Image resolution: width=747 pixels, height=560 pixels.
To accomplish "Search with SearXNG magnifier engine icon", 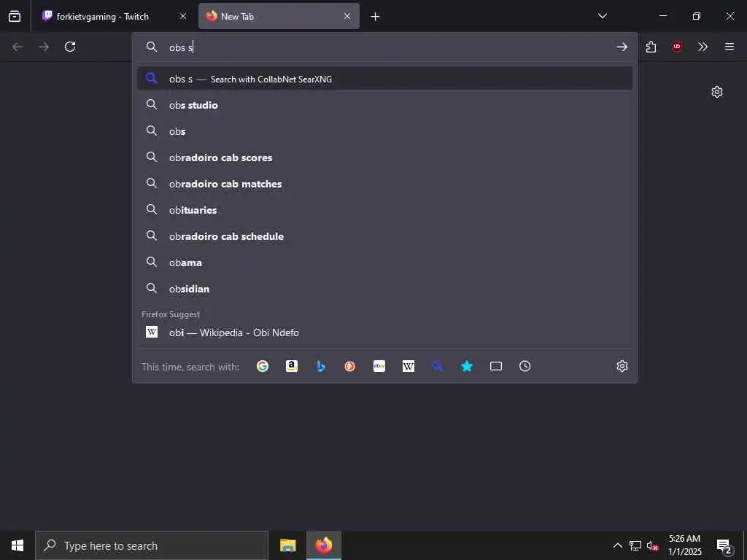I will click(438, 366).
